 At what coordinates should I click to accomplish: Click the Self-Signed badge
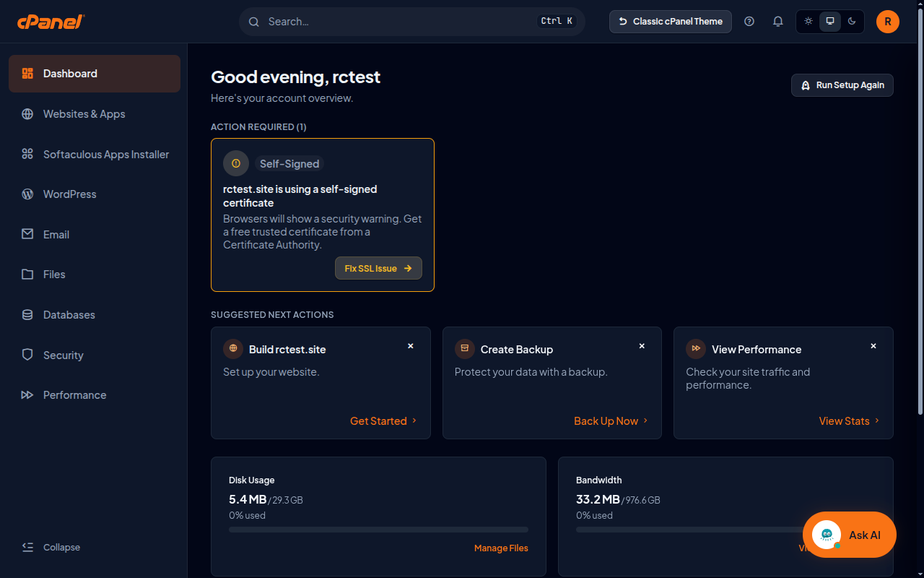coord(289,164)
